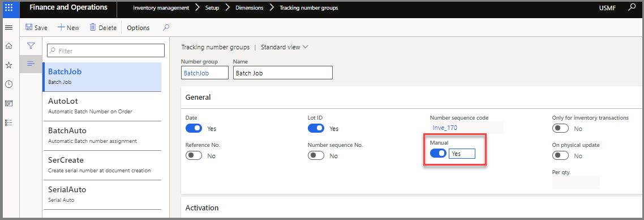The width and height of the screenshot is (644, 220).
Task: Open Favorites star in the sidebar
Action: pyautogui.click(x=8, y=65)
